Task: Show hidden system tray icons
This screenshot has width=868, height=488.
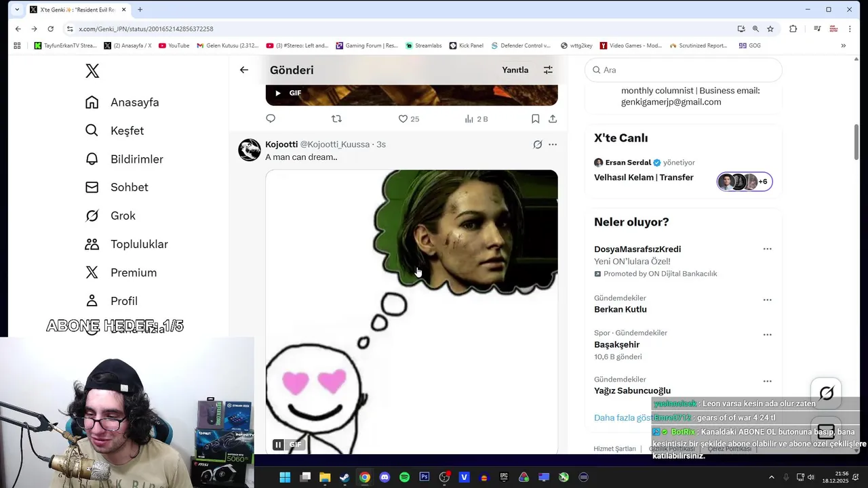Action: pos(772,477)
